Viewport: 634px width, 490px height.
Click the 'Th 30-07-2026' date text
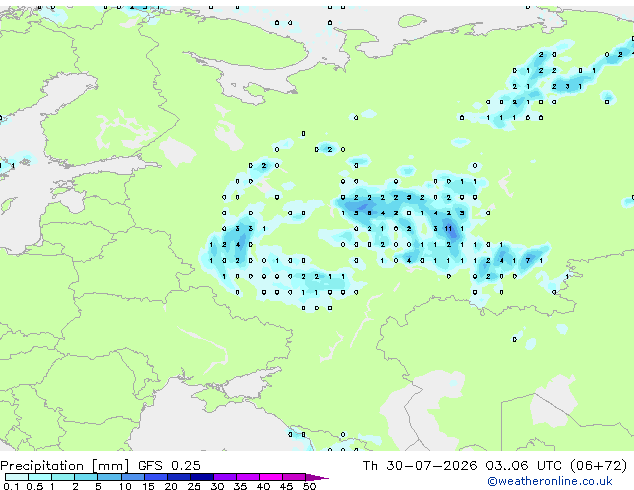420,466
